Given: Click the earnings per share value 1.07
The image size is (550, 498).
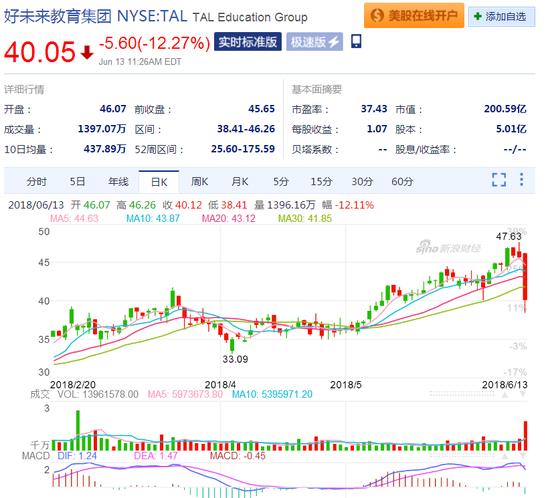Looking at the screenshot, I should click(x=377, y=129).
